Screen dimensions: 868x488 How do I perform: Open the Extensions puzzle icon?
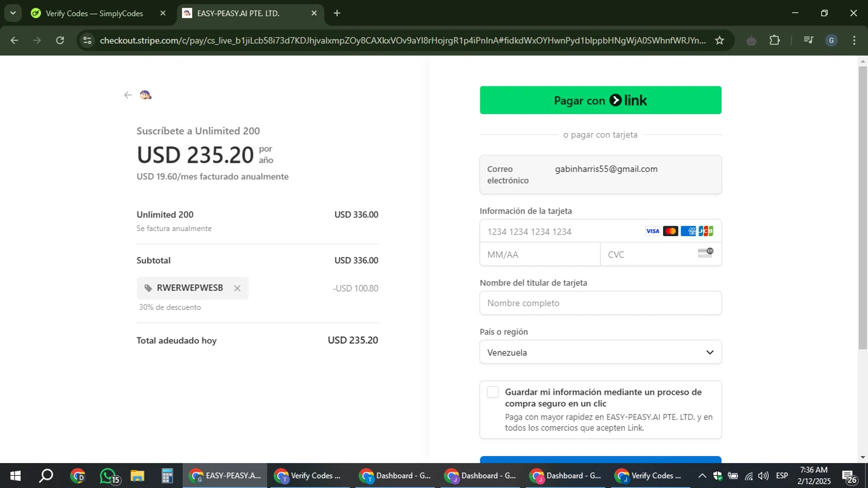[x=775, y=41]
